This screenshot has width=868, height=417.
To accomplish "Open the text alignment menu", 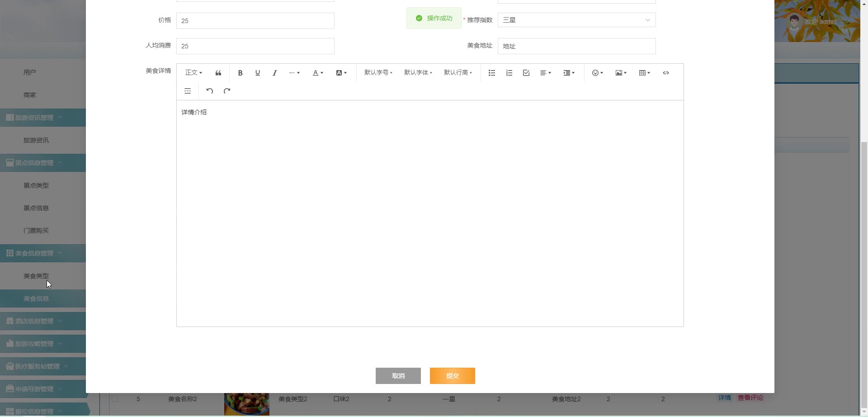I will [x=546, y=73].
